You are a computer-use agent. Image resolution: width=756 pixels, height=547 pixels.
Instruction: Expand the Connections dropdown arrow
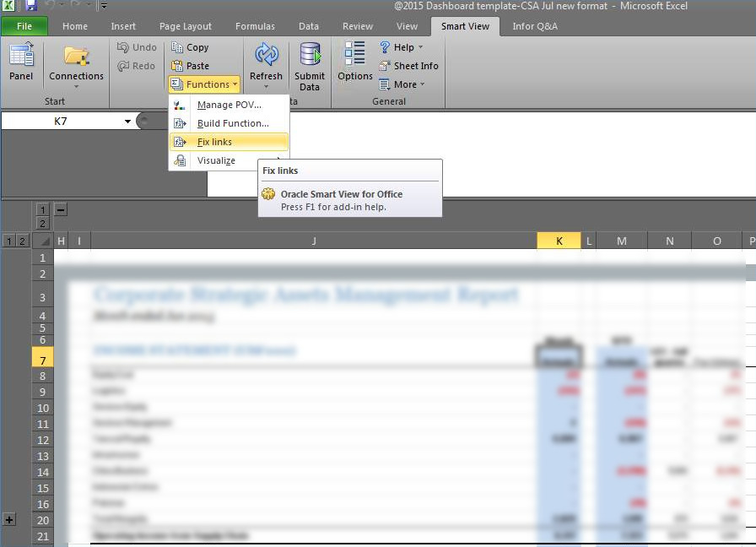point(76,87)
